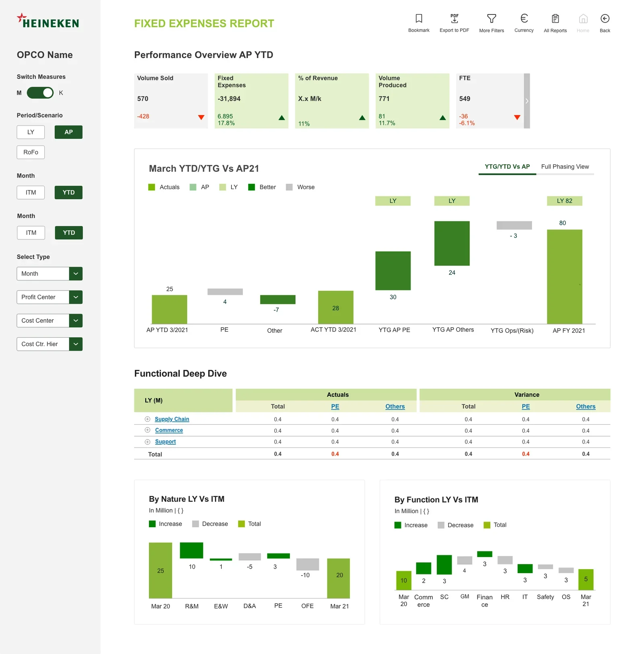
Task: Switch to YTG/YTD Vs AP tab
Action: point(507,167)
